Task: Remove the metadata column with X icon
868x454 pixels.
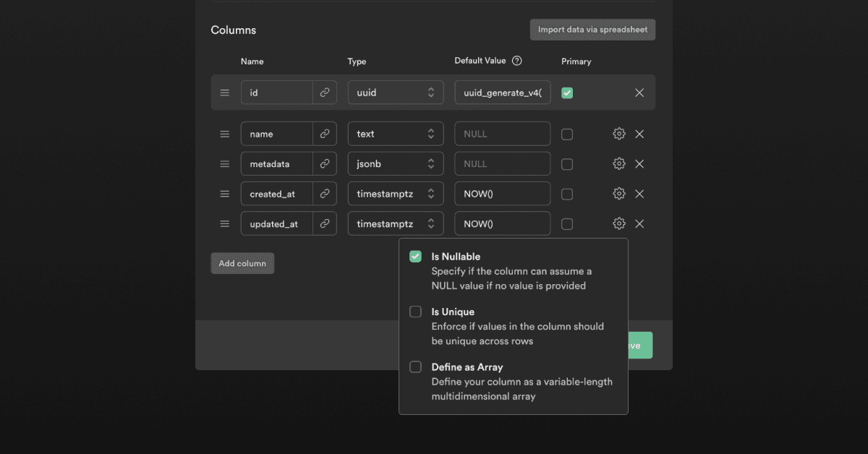Action: 639,164
